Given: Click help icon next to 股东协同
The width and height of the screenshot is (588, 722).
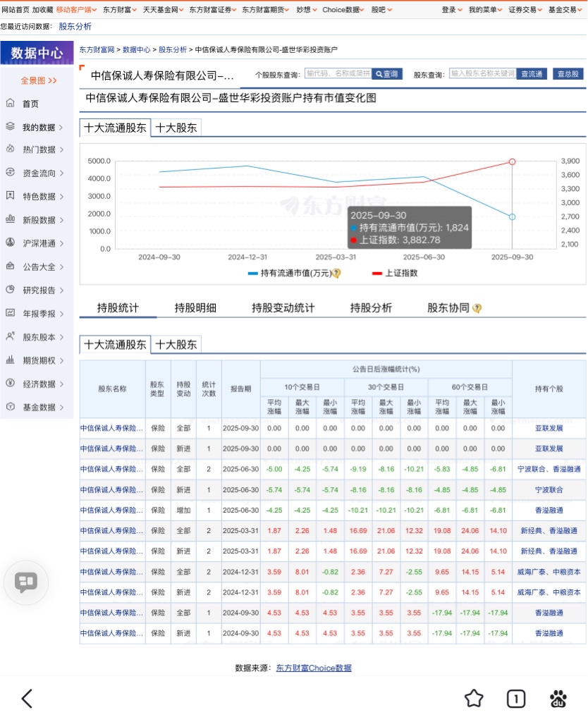Looking at the screenshot, I should [477, 309].
